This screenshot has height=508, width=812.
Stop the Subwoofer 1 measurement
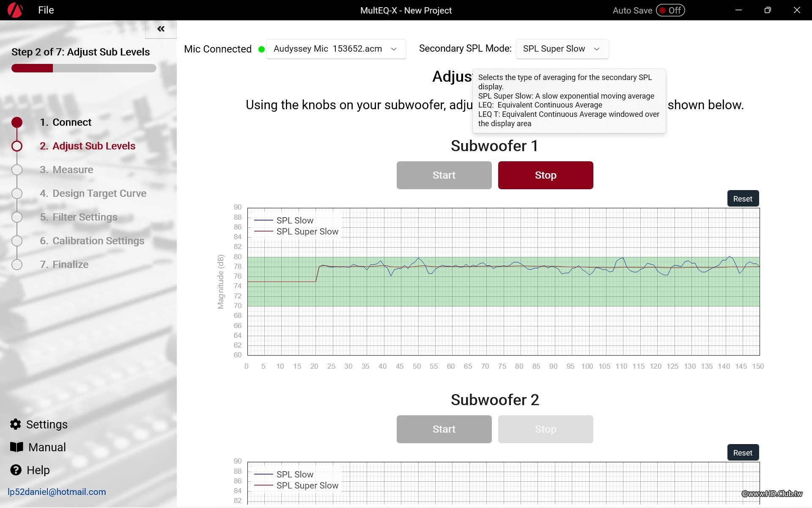(545, 175)
